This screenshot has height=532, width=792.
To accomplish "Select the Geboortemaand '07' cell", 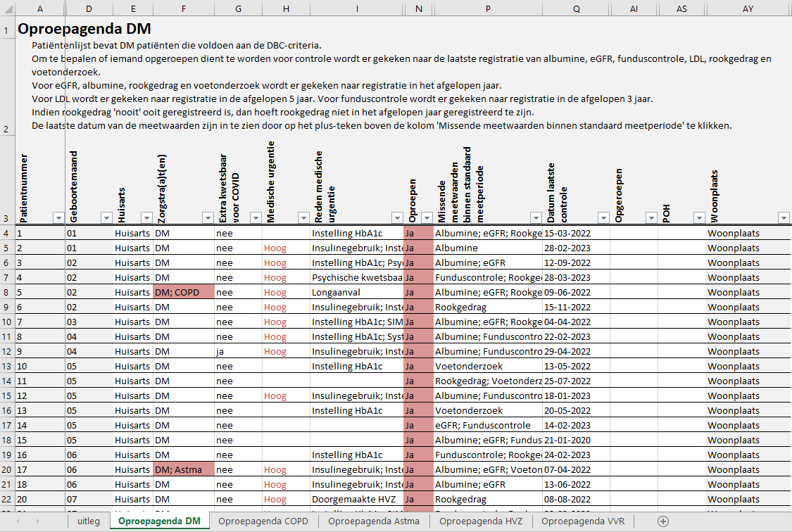I will [89, 499].
